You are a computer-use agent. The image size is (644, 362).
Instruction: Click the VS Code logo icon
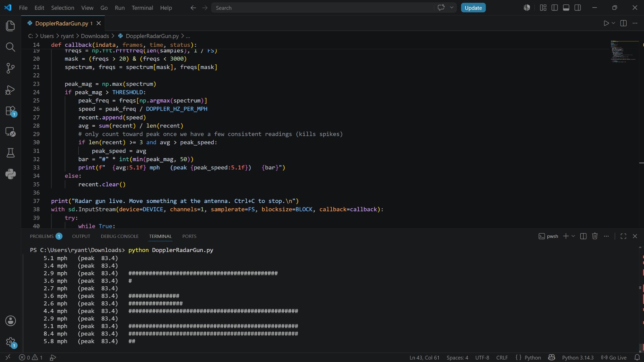click(8, 8)
